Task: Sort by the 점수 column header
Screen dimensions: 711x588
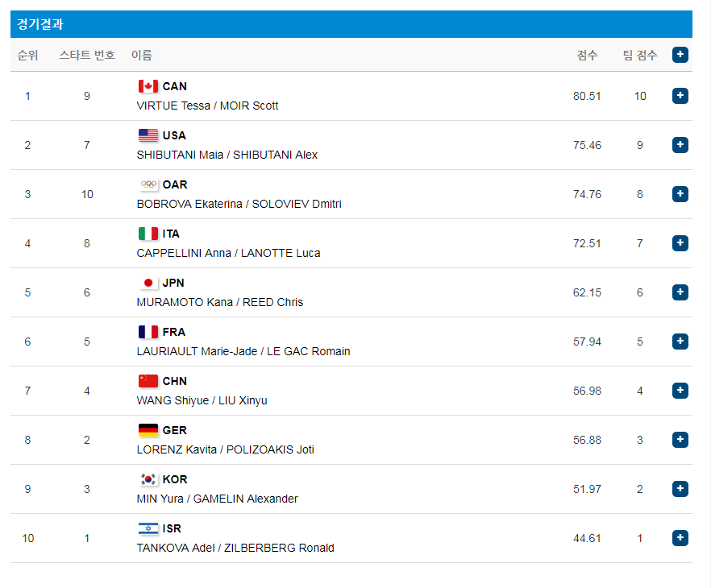Action: pos(587,55)
